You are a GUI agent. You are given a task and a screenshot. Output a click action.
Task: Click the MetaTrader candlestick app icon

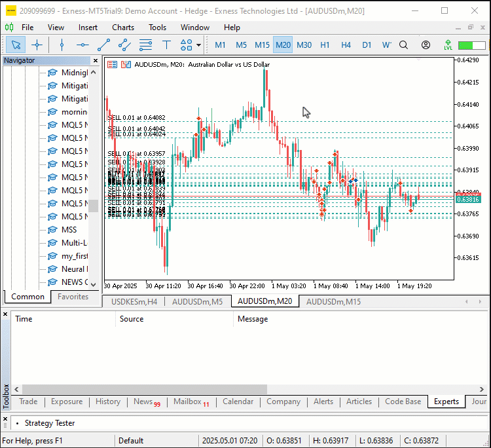click(x=9, y=28)
